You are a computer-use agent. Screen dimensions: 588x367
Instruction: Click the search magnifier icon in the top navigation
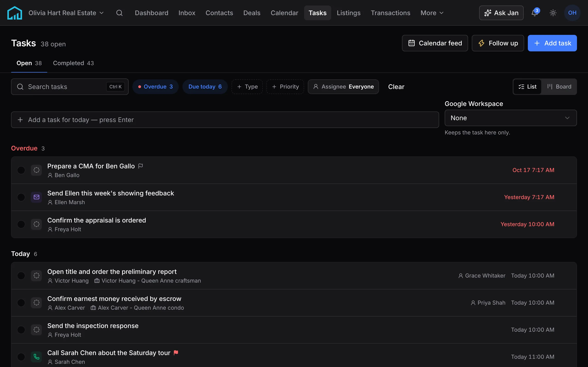coord(119,13)
